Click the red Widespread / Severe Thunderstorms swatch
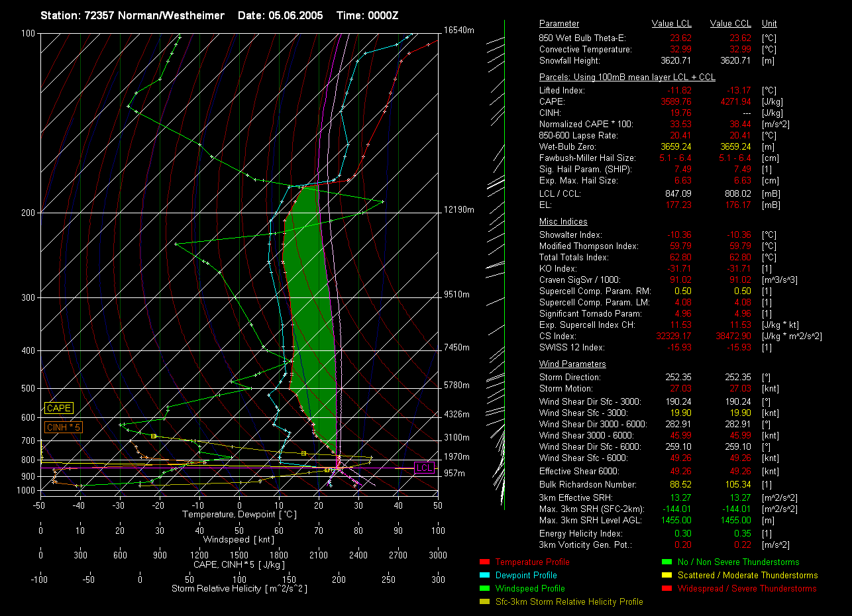 point(666,589)
